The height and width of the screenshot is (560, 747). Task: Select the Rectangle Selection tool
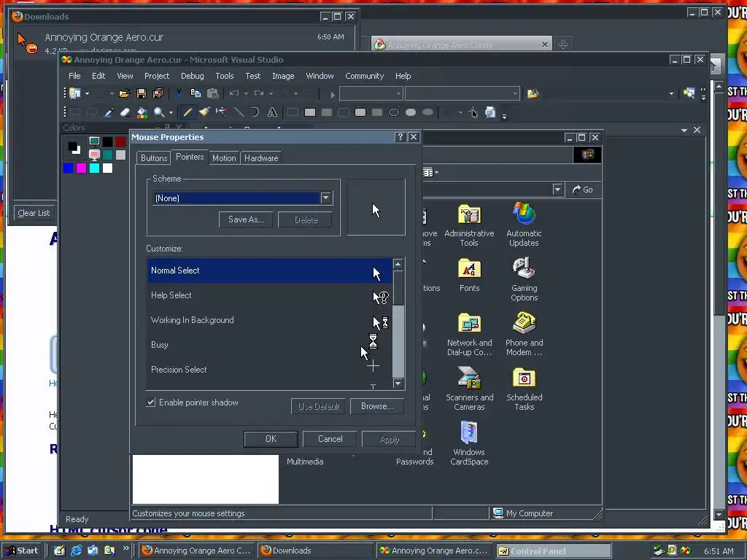tap(75, 112)
